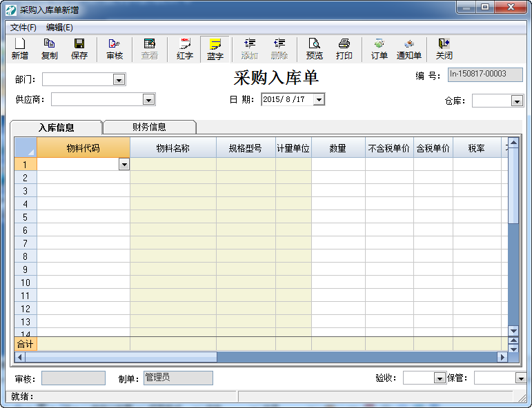Click the 打印 (Print) icon
Image resolution: width=532 pixels, height=408 pixels.
(344, 49)
